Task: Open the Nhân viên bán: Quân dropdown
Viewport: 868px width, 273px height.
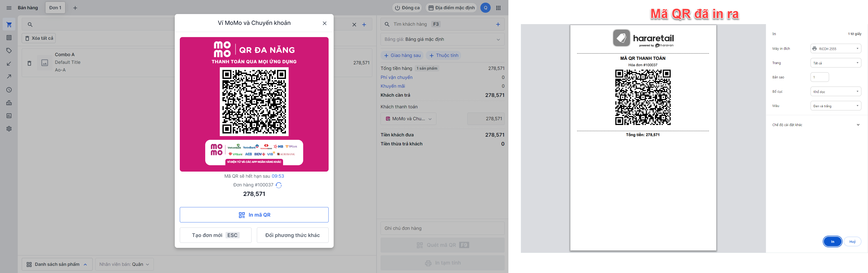Action: [x=124, y=264]
